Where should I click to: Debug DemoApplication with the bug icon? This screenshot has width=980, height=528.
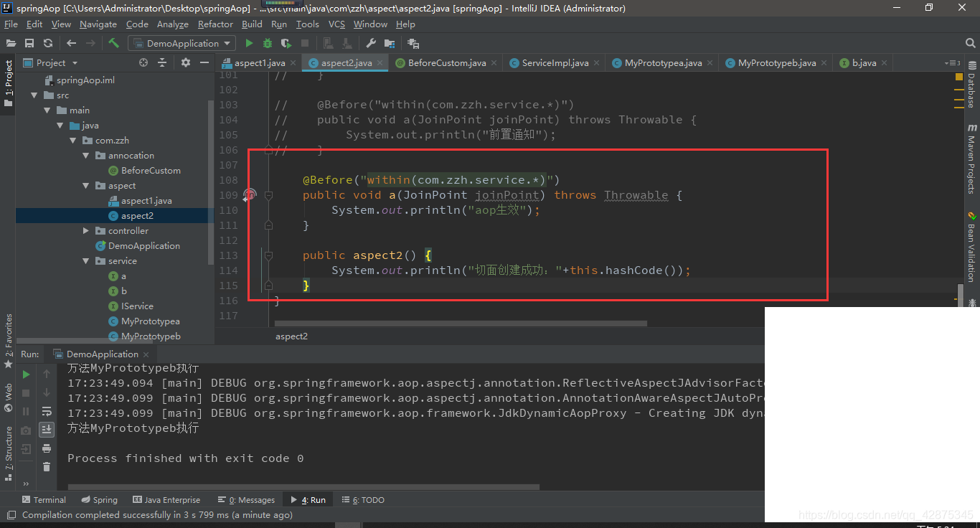268,43
